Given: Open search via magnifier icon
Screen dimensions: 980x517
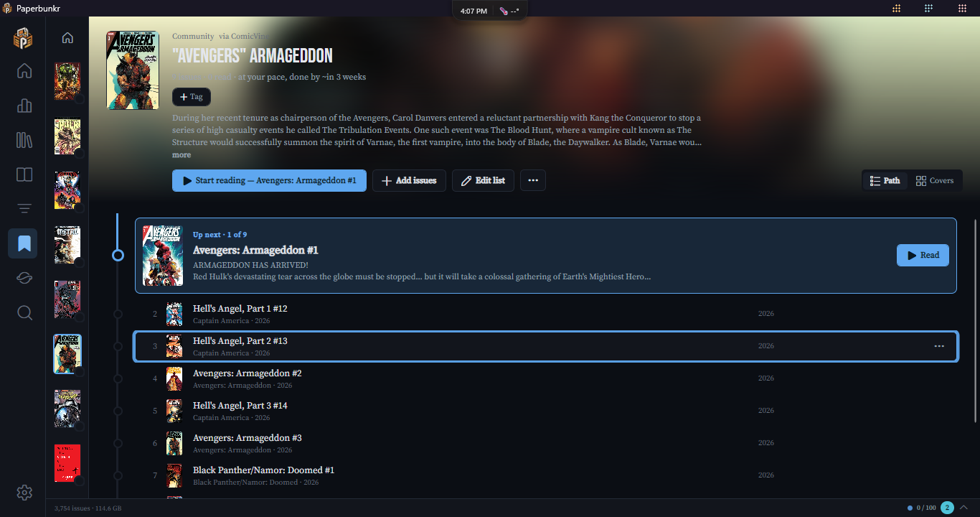Looking at the screenshot, I should 24,313.
